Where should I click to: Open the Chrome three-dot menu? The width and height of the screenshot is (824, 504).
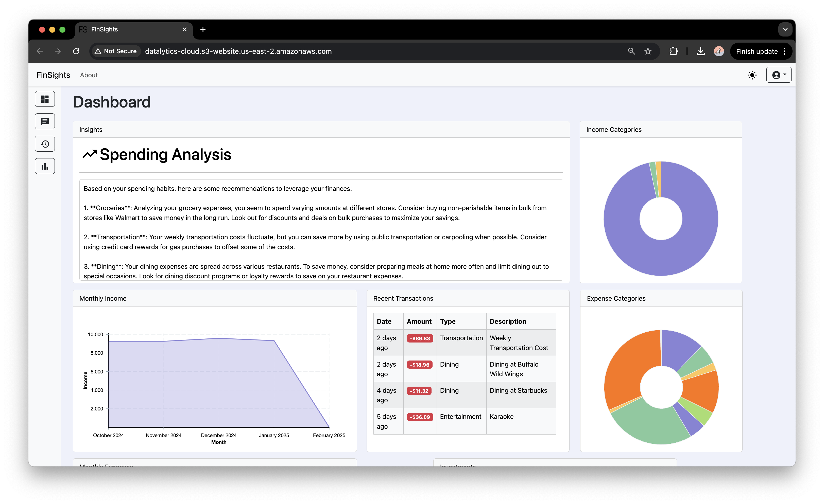coord(784,51)
